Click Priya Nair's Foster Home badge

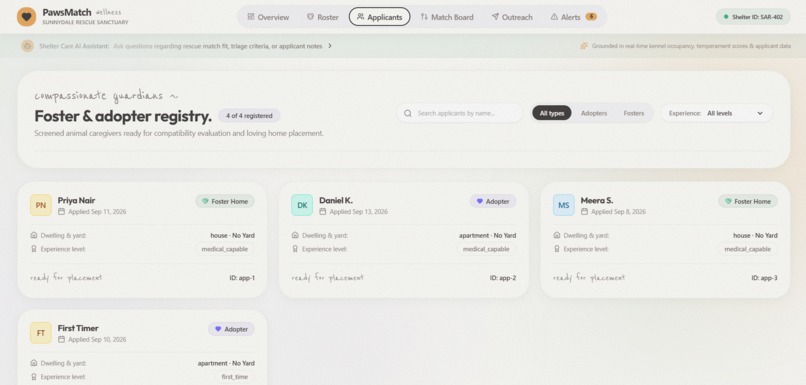pyautogui.click(x=225, y=201)
